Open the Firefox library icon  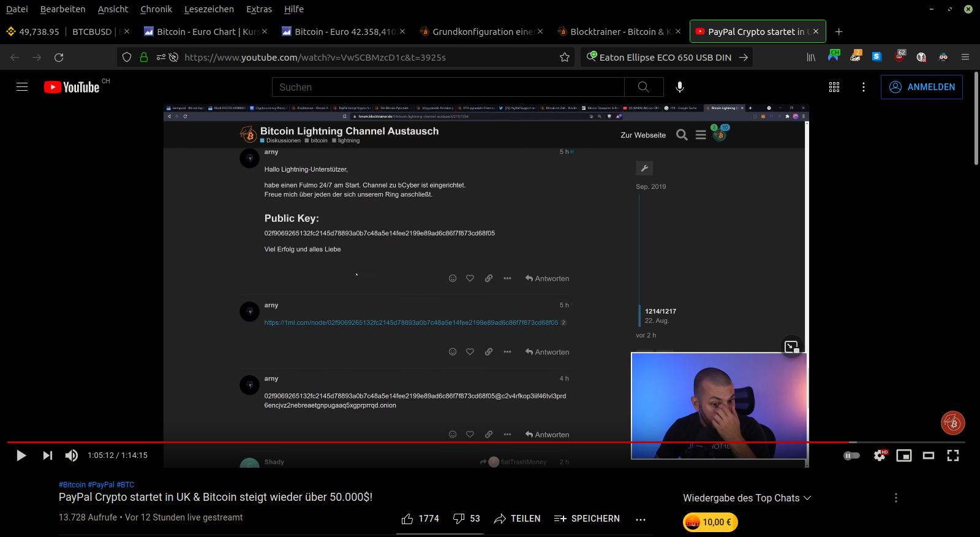(811, 57)
